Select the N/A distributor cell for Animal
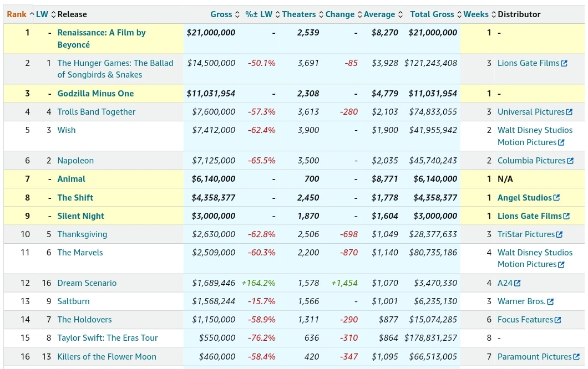 [505, 179]
